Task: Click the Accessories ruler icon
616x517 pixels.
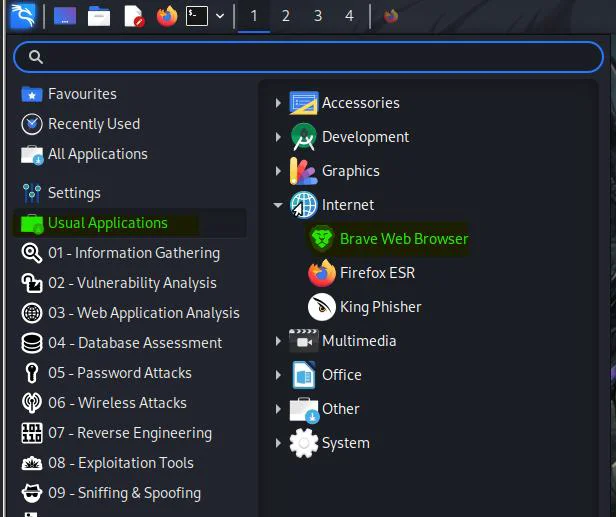Action: 304,103
